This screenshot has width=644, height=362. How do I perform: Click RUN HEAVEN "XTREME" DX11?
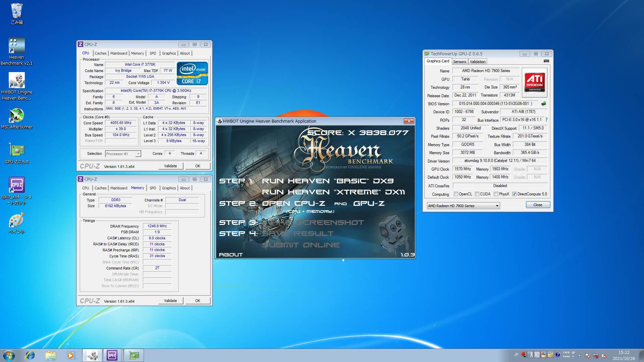coord(333,192)
